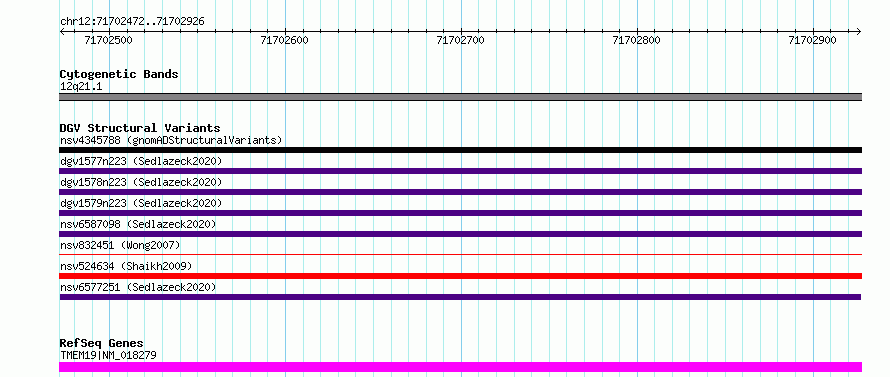
Task: Select the purple dgv1579n223 variant bar
Action: coord(460,213)
